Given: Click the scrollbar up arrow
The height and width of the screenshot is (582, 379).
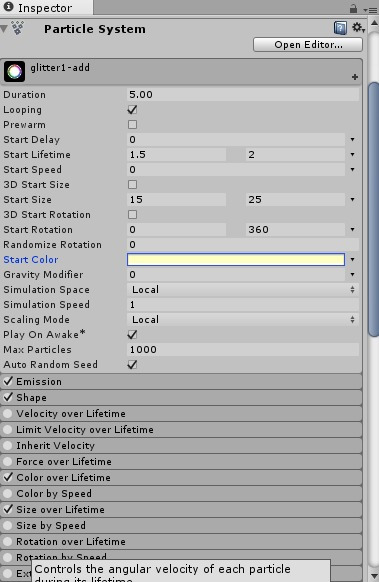Looking at the screenshot, I should [374, 23].
